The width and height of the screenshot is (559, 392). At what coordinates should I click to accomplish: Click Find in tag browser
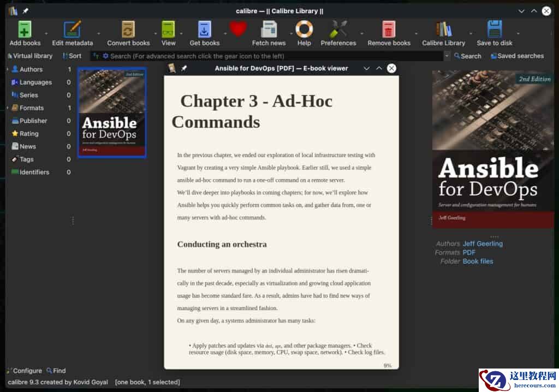[56, 371]
